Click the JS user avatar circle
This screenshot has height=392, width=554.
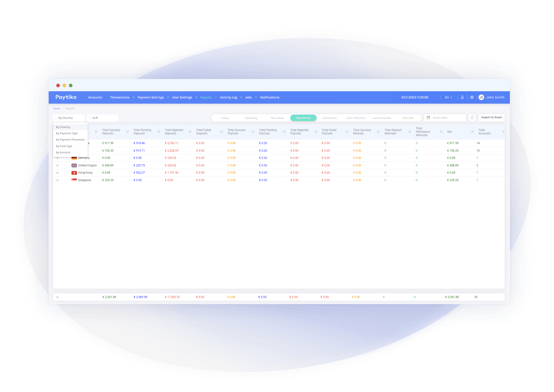pyautogui.click(x=481, y=97)
